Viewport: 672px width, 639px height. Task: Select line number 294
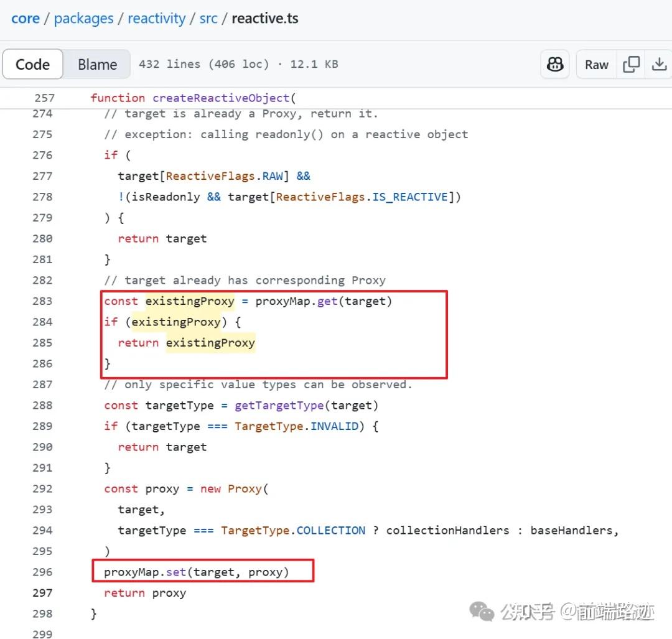[42, 531]
